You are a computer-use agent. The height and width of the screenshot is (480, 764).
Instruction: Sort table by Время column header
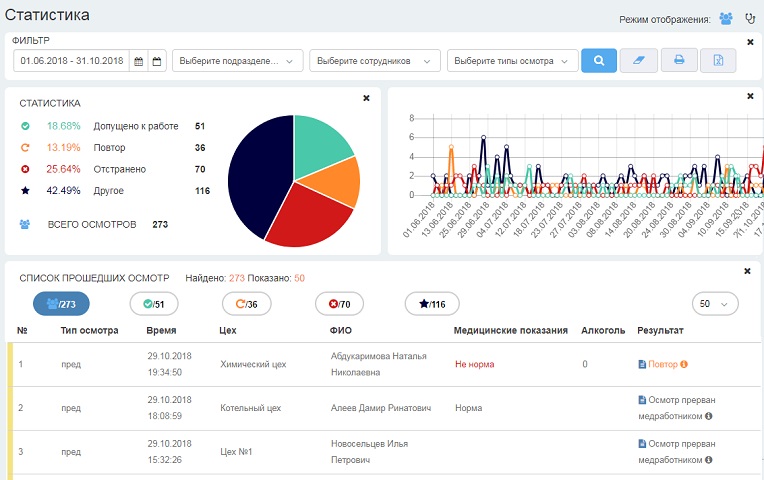(x=161, y=330)
